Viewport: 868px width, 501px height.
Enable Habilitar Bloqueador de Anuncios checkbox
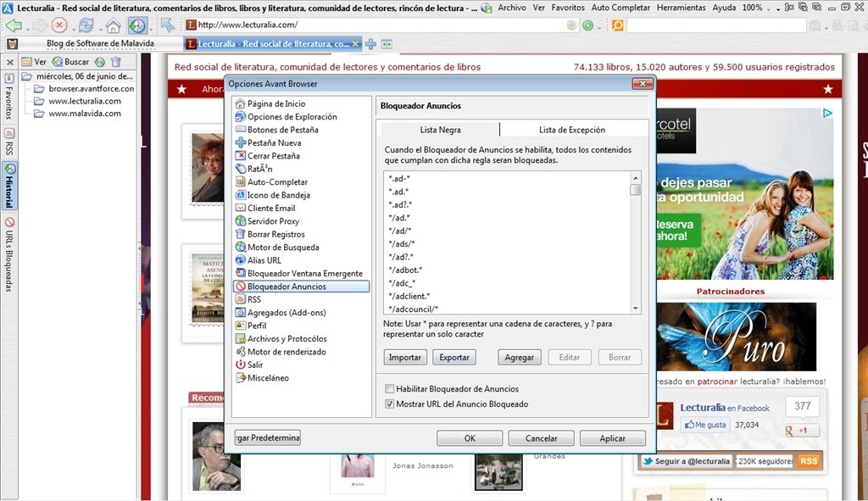click(x=390, y=388)
